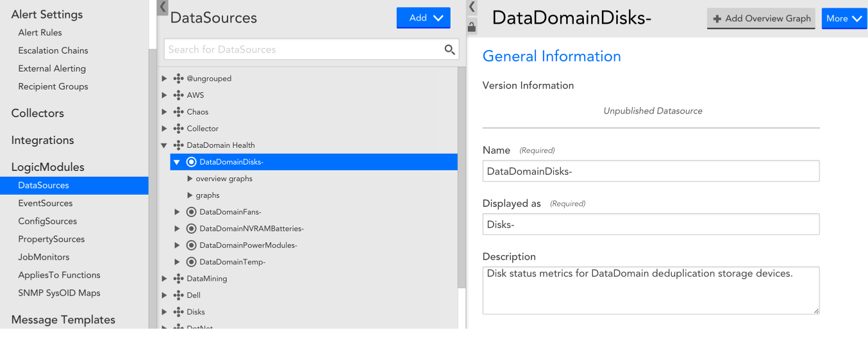Select DataSources in sidebar
868x353 pixels.
pos(74,185)
